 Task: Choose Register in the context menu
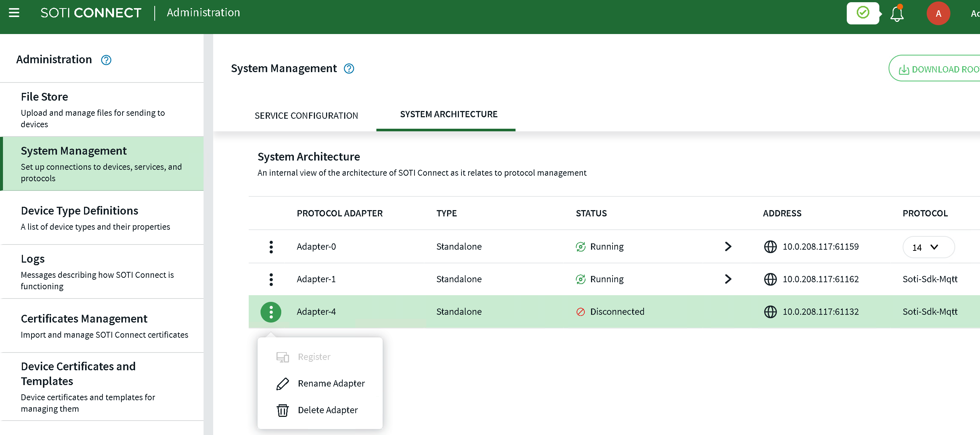(x=320, y=357)
